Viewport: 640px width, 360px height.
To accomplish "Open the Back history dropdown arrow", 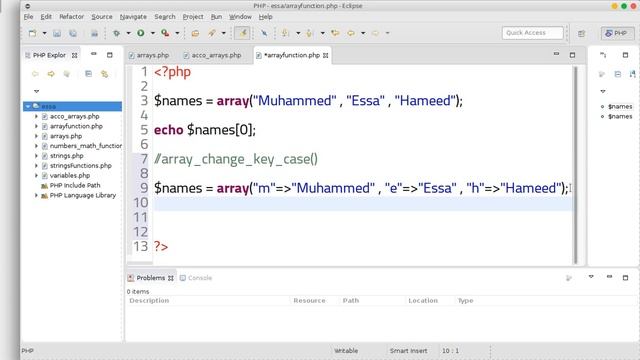I will [x=363, y=33].
